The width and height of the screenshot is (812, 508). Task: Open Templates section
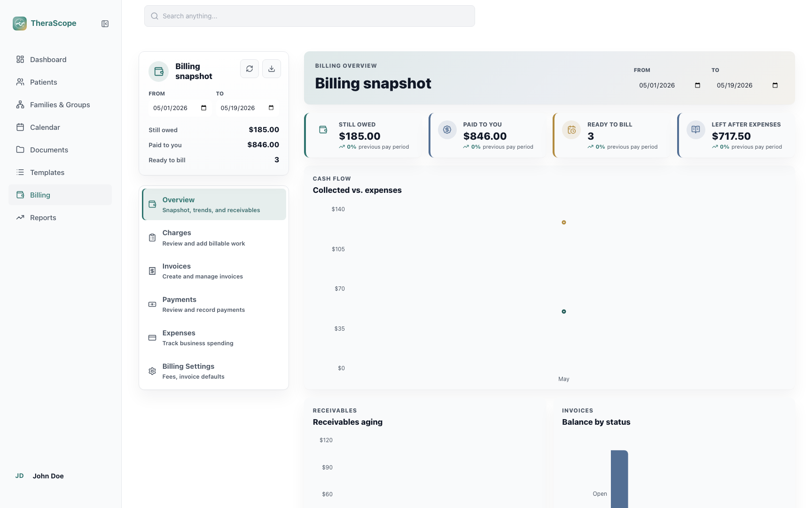[x=60, y=172]
